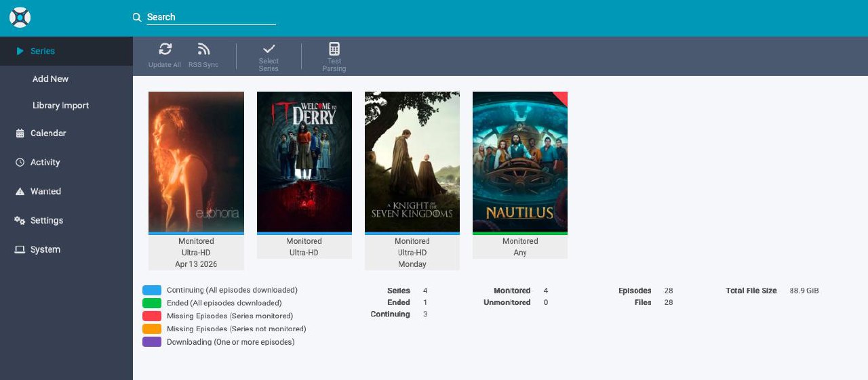This screenshot has height=380, width=868.
Task: Select A Knight of the Seven Kingdoms poster
Action: coord(412,162)
